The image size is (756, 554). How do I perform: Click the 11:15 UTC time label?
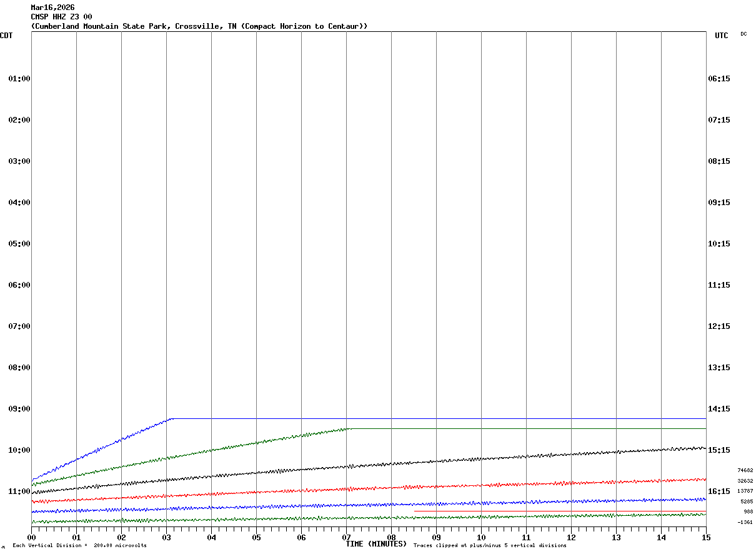tap(719, 285)
